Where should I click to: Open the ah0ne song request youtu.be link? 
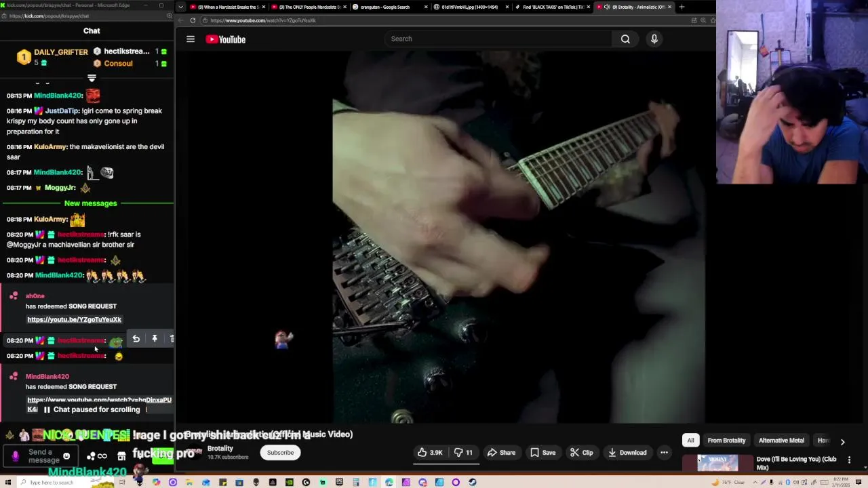point(75,319)
